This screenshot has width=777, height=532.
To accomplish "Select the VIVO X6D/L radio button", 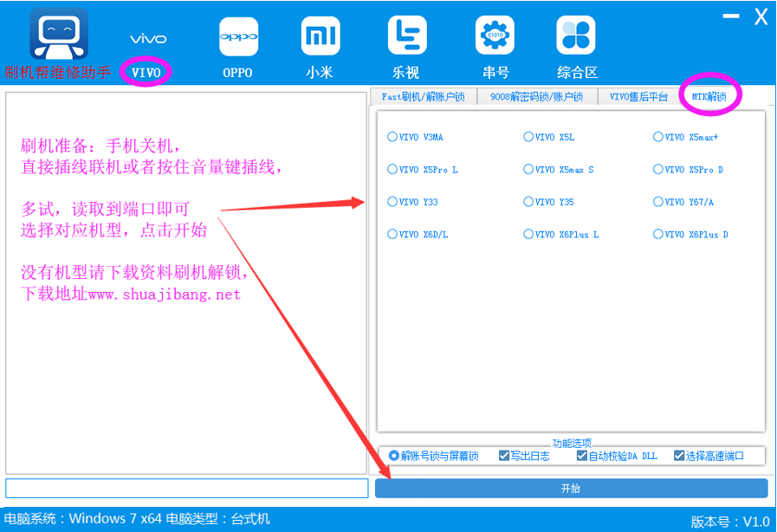I will coord(392,234).
